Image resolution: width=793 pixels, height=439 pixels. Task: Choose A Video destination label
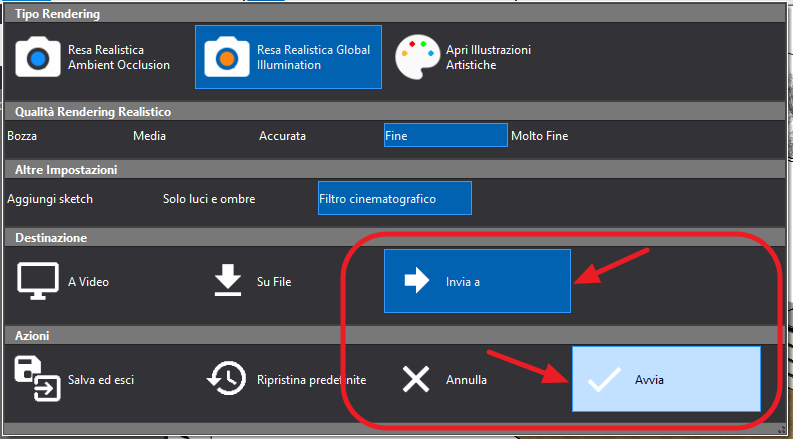(x=89, y=282)
